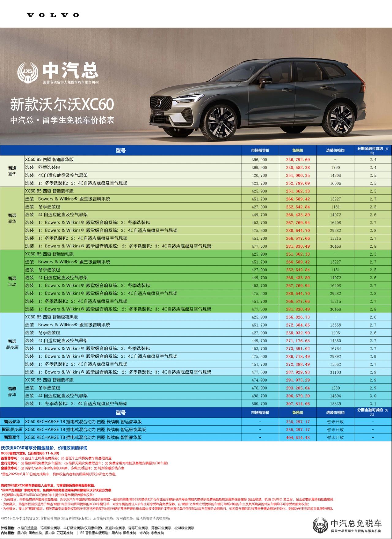The height and width of the screenshot is (539, 392).
Task: Click market price 399,900
Action: point(259,168)
